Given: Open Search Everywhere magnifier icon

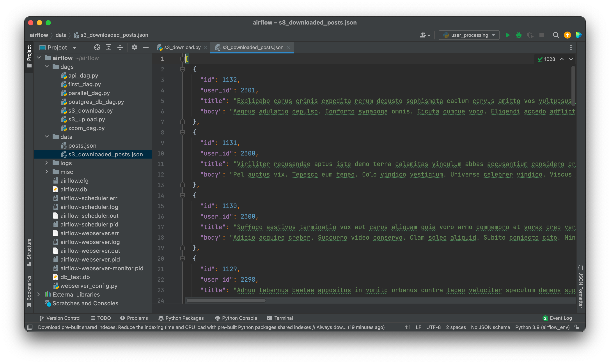Looking at the screenshot, I should click(556, 35).
